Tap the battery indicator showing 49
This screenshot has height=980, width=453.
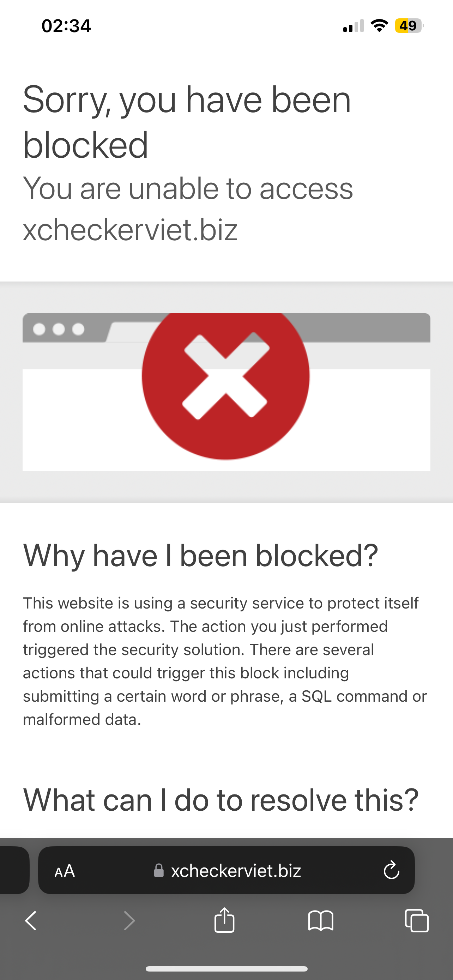[x=409, y=26]
